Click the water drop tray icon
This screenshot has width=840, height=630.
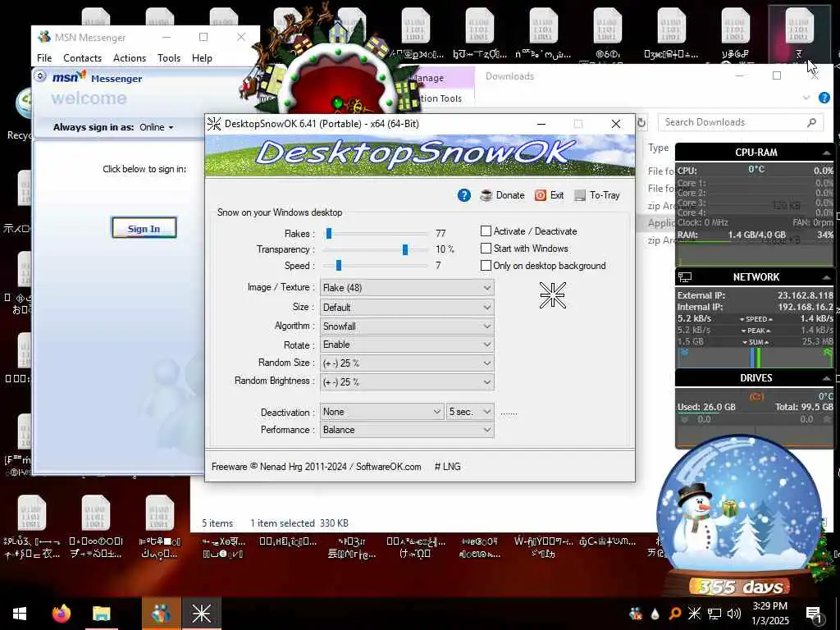655,614
